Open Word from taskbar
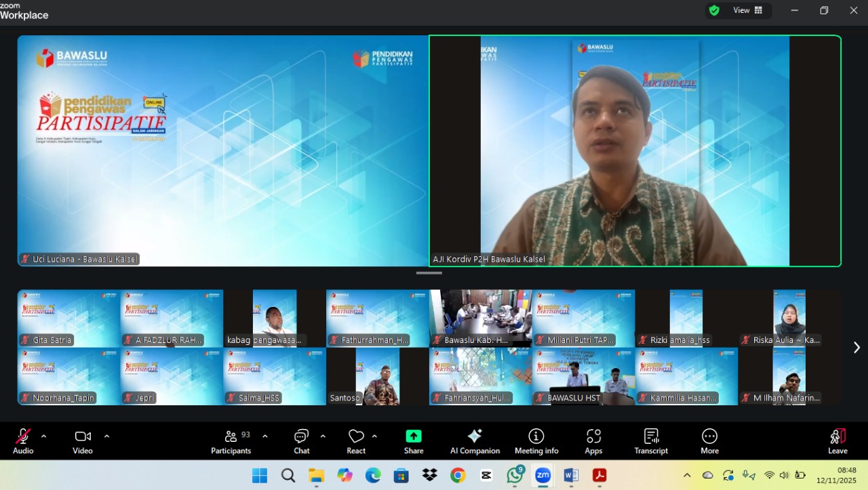 click(x=571, y=476)
